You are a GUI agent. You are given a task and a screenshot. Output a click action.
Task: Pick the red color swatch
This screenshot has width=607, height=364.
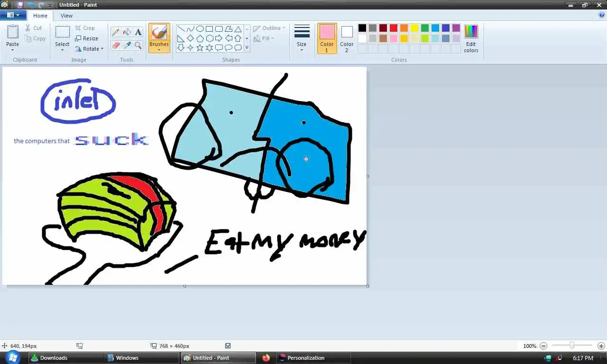pos(394,28)
